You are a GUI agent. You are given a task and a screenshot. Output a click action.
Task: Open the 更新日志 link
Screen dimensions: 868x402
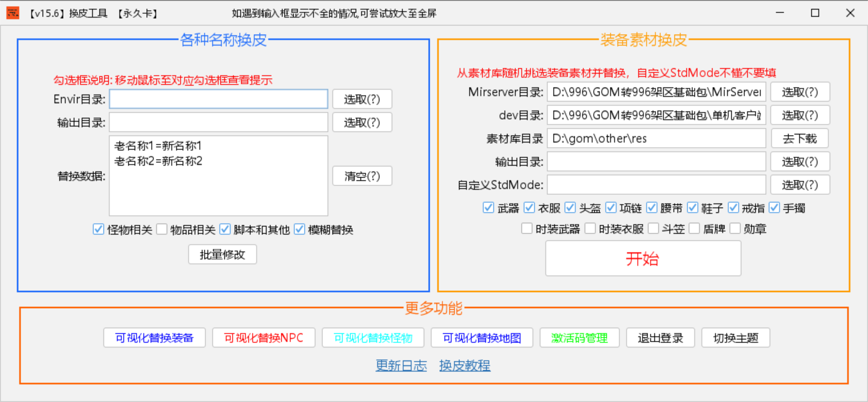(401, 366)
